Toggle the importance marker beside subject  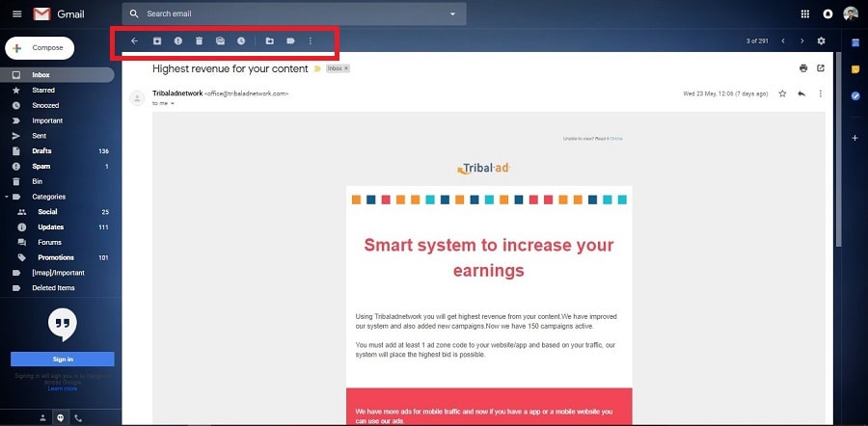[x=317, y=68]
